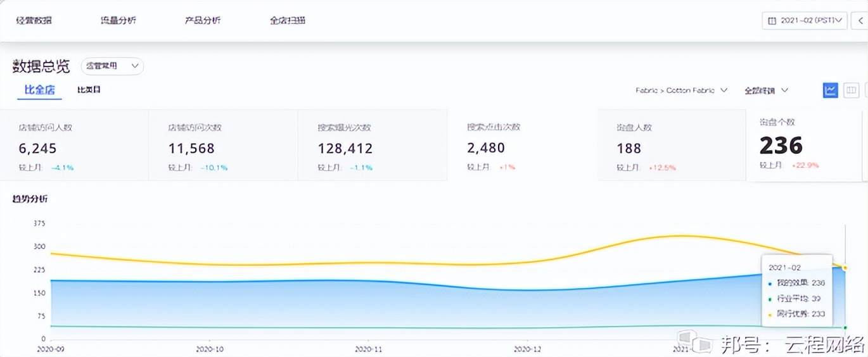The height and width of the screenshot is (357, 868).
Task: Click the 2020-10 x-axis label
Action: (x=210, y=349)
